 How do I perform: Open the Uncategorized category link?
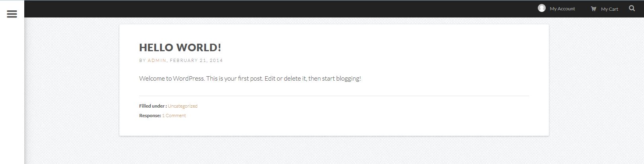point(183,106)
